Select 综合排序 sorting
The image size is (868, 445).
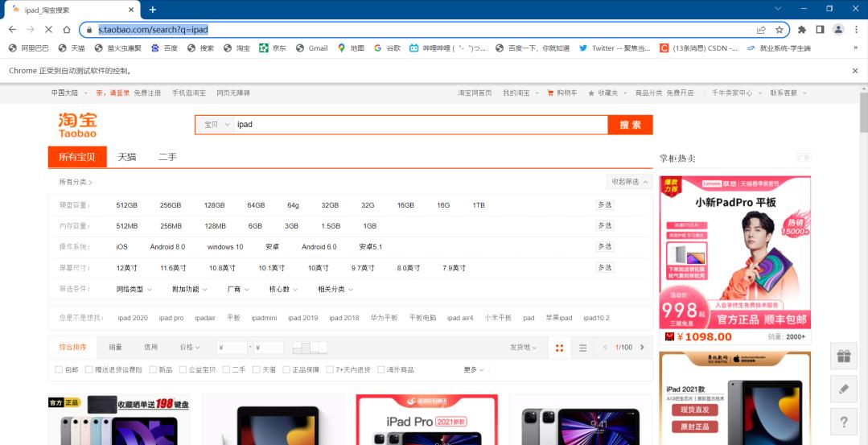click(x=73, y=348)
